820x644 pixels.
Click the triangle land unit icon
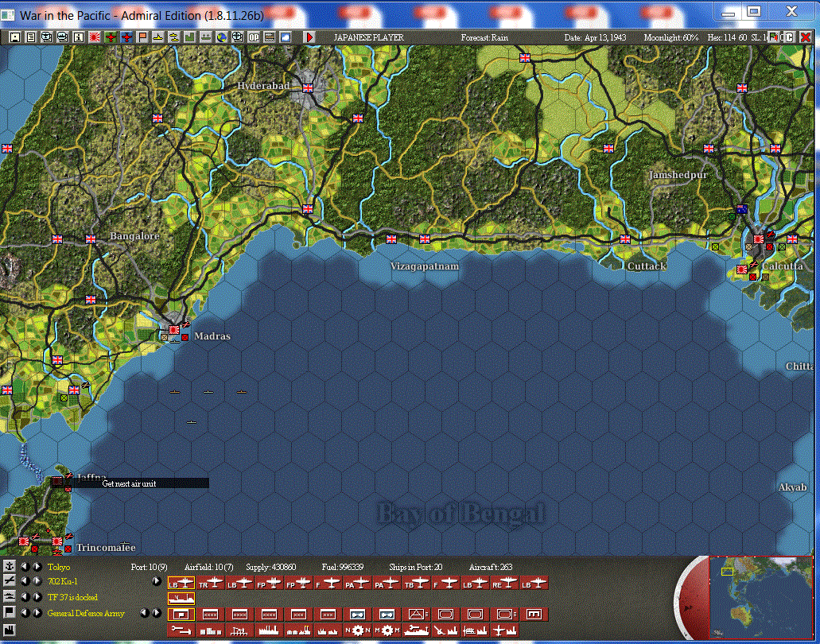tap(418, 615)
